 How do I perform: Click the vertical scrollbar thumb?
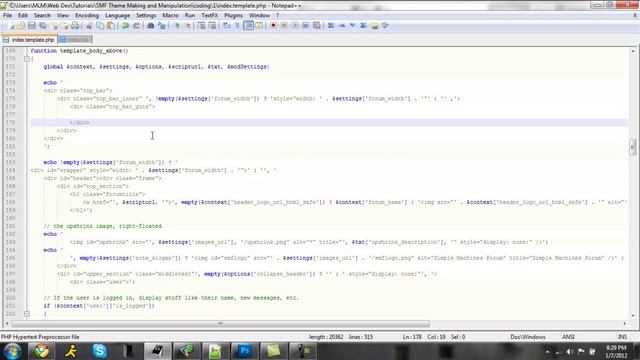tap(633, 147)
